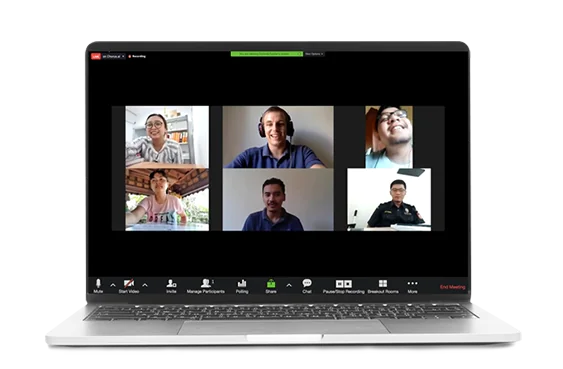
Task: Expand share options arrow beside Share
Action: [x=289, y=285]
